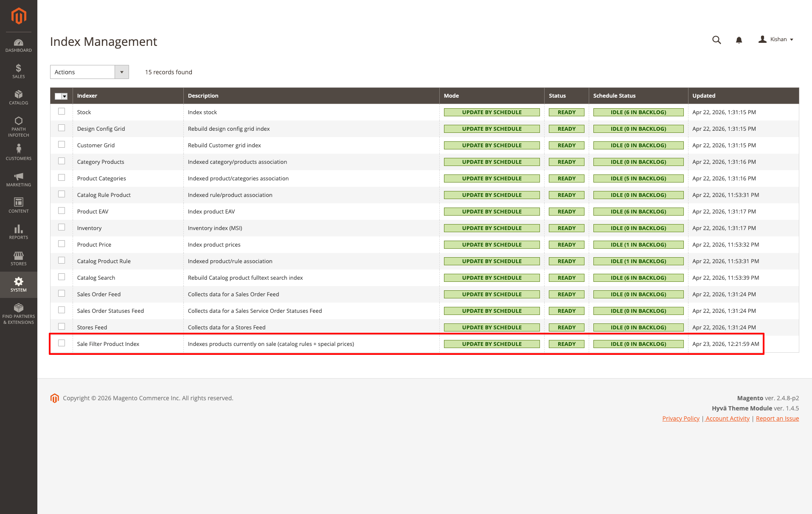Select the Catalog Search row checkbox
This screenshot has height=514, width=812.
coord(62,277)
